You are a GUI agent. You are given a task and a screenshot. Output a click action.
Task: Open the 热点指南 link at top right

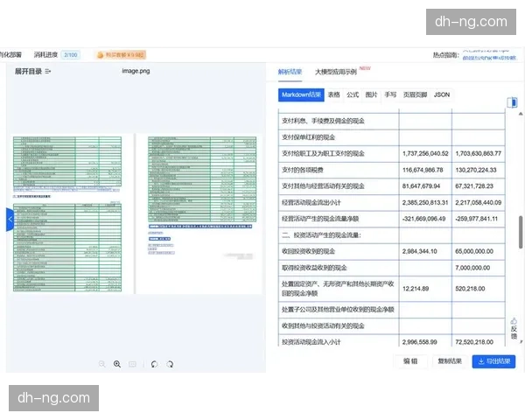(489, 58)
